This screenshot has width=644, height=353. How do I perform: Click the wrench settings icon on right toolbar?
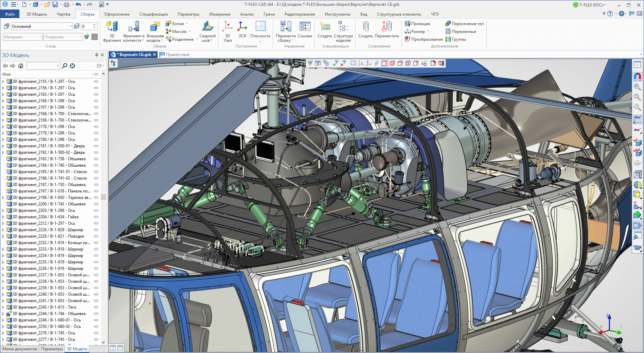pos(637,236)
